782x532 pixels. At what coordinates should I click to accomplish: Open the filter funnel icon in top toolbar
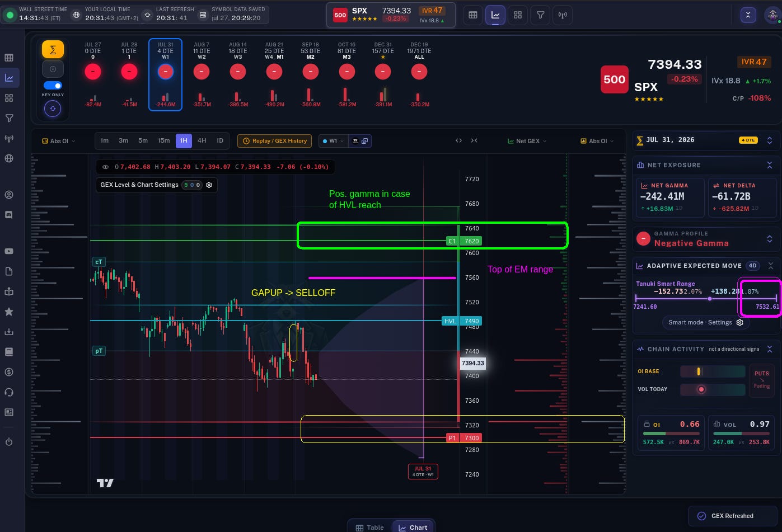[540, 15]
